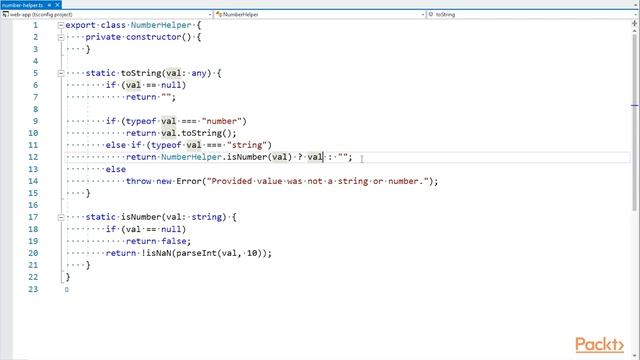Click the 'Error' constructor on line 14
This screenshot has height=360, width=640.
[x=189, y=181]
